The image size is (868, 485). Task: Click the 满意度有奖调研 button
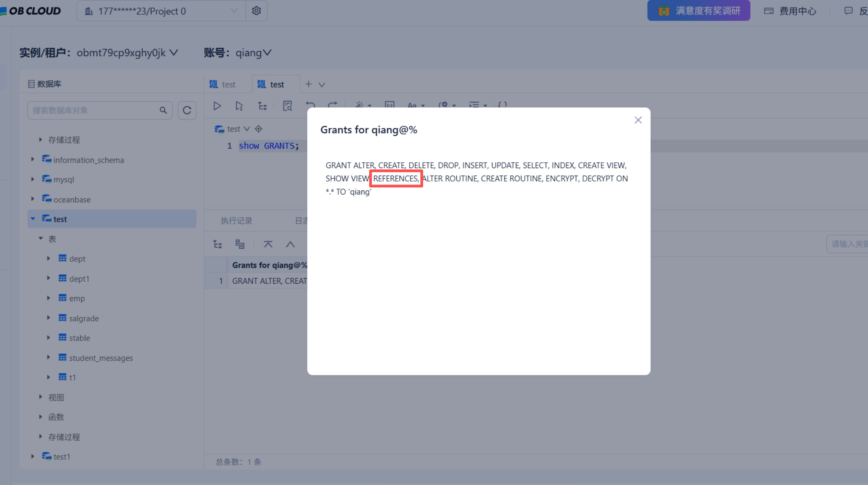coord(699,11)
